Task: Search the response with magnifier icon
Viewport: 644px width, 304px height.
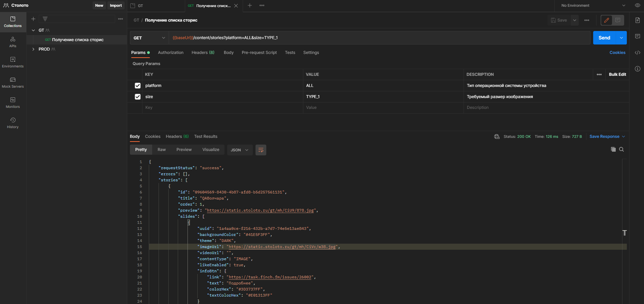Action: (x=621, y=149)
